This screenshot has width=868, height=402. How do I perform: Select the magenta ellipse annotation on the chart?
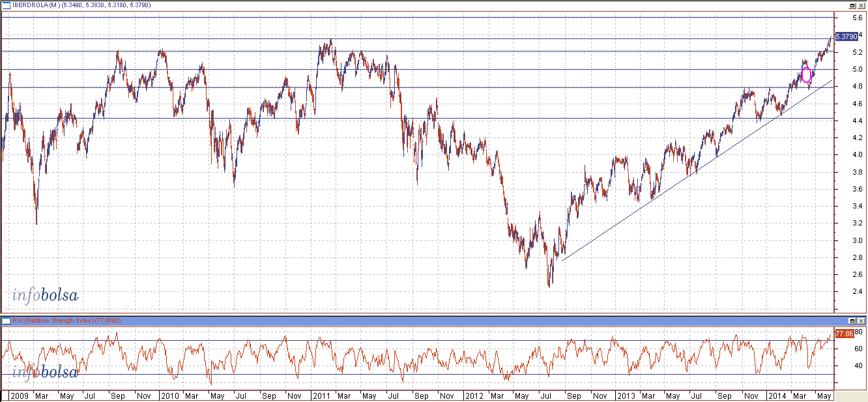807,75
